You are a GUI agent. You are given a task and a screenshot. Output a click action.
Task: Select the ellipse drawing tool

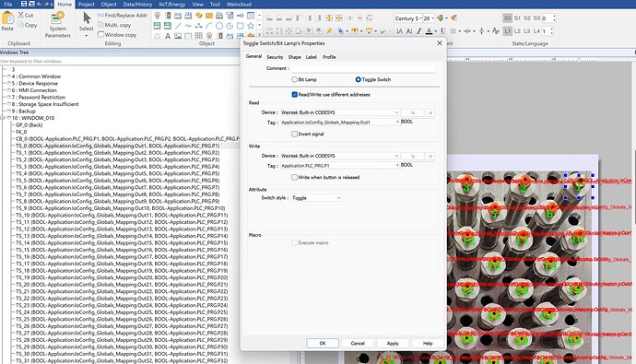point(219,26)
